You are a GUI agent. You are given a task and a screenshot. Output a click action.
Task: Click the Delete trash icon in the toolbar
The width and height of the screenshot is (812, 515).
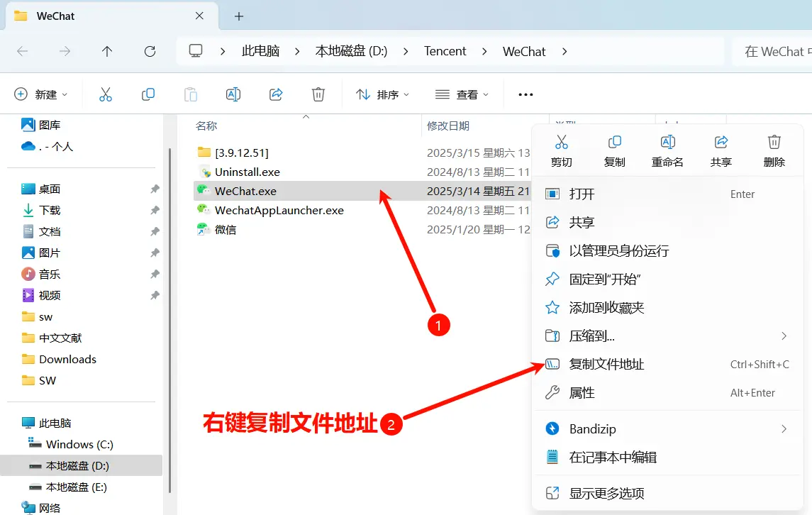[318, 94]
